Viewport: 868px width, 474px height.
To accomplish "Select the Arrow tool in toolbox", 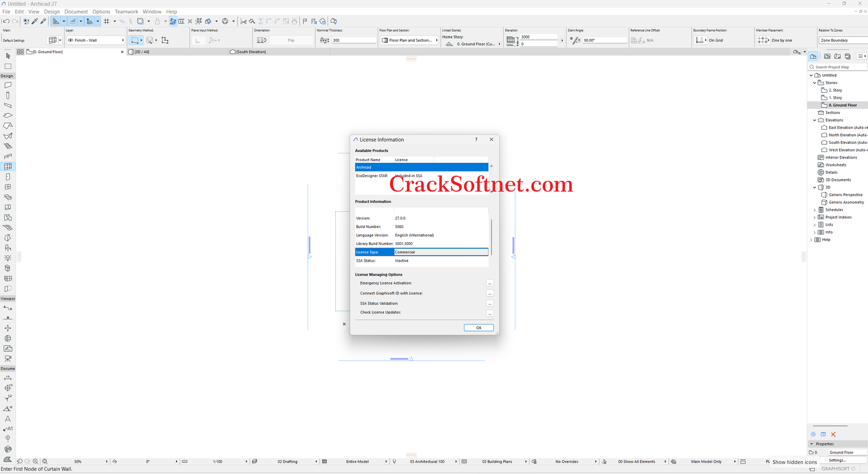I will [8, 56].
